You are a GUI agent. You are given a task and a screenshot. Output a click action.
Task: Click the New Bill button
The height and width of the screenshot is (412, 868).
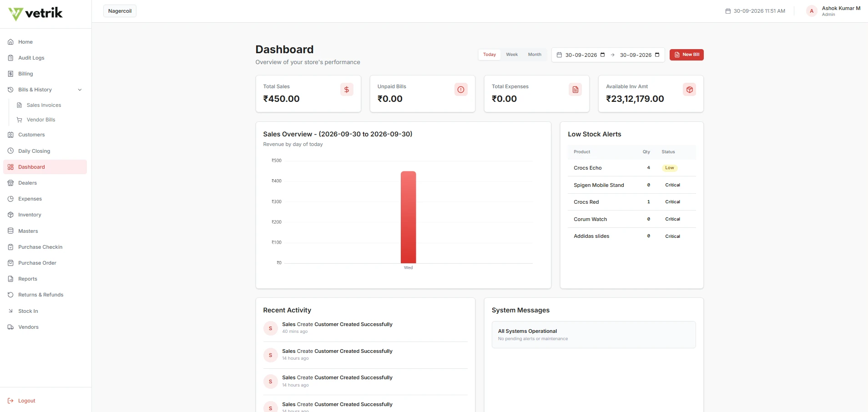[x=686, y=55]
